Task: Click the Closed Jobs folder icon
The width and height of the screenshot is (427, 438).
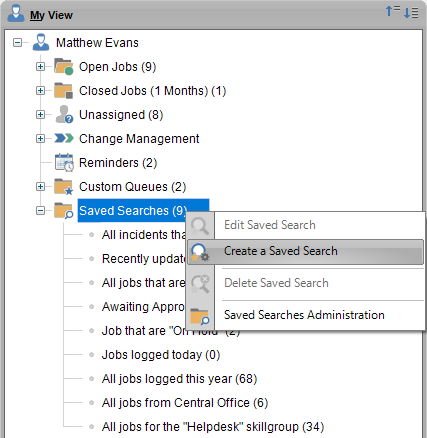Action: pos(64,91)
